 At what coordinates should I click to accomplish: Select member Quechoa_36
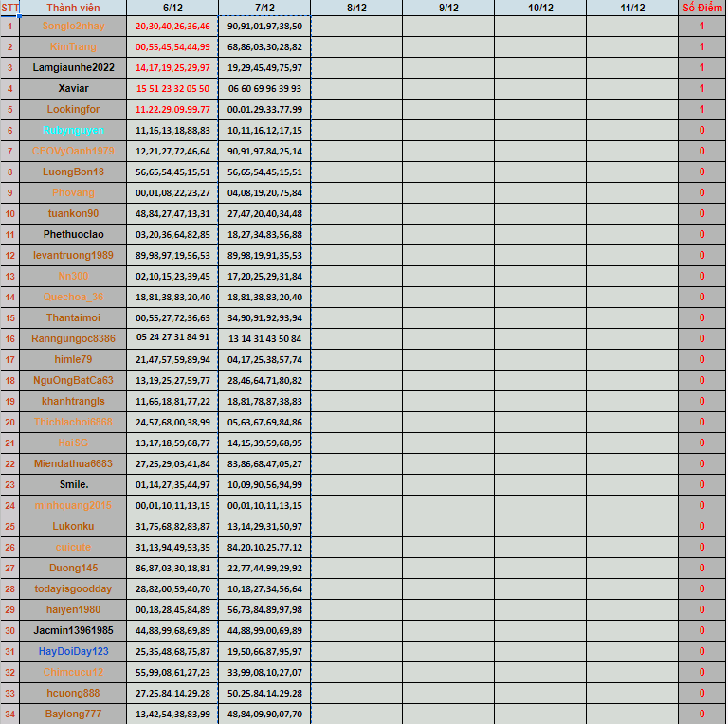coord(73,297)
